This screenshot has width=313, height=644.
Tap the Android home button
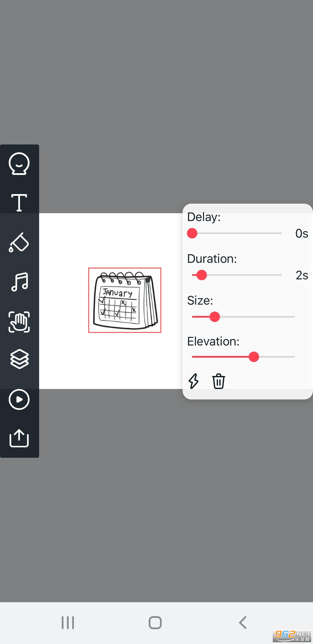pos(155,623)
